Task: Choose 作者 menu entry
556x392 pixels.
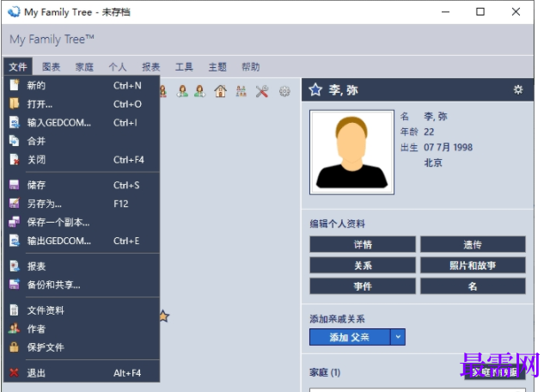Action: 82,328
